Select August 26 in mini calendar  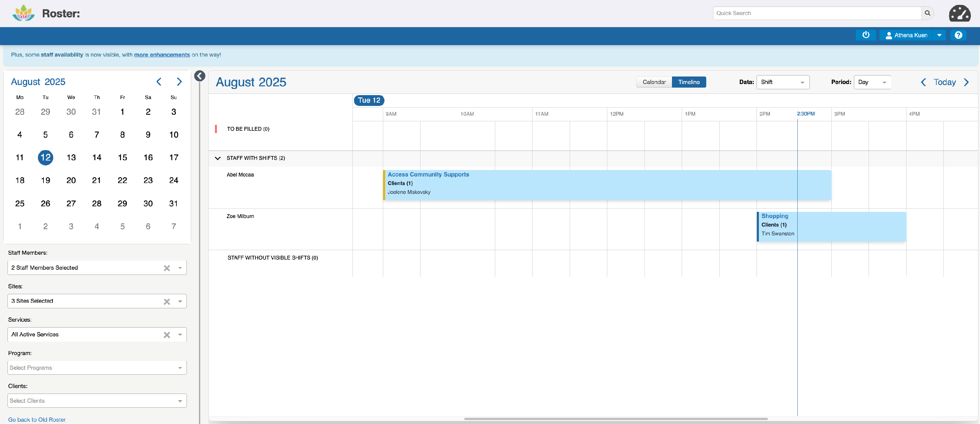(45, 204)
